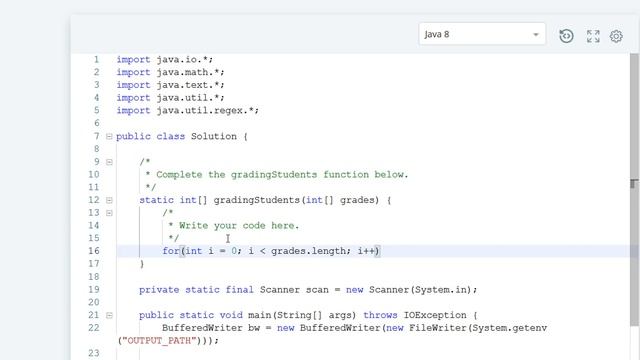Collapse gradingStudents method fold at line 12
The width and height of the screenshot is (640, 360).
click(x=109, y=200)
